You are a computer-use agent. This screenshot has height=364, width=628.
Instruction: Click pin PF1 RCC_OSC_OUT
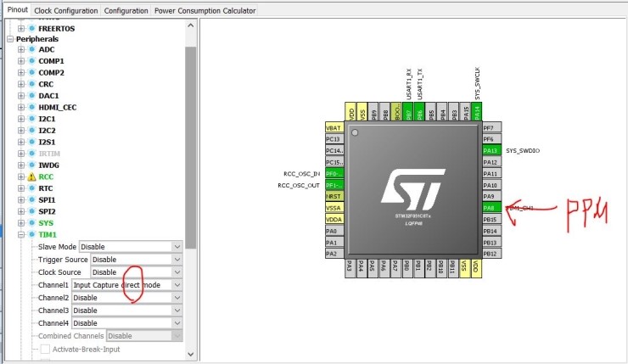335,186
